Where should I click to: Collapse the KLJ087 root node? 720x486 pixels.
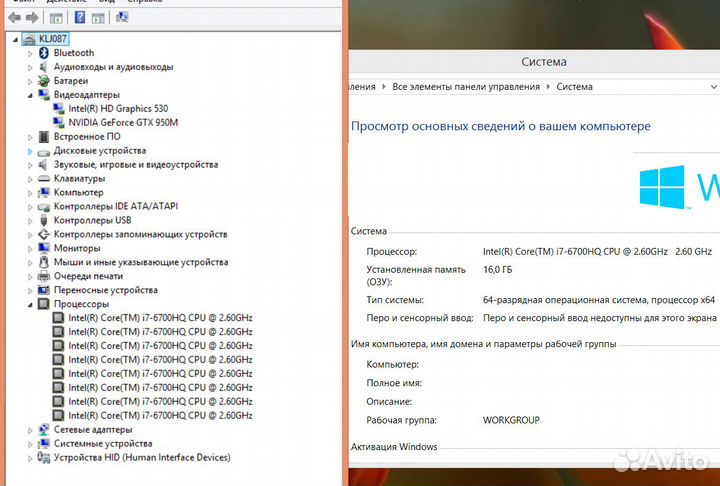pyautogui.click(x=15, y=40)
